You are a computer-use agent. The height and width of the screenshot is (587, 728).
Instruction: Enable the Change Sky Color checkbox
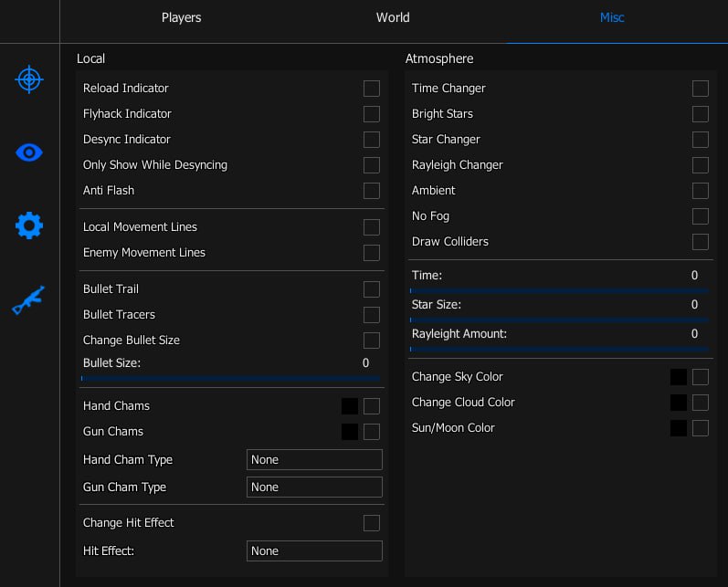point(701,377)
